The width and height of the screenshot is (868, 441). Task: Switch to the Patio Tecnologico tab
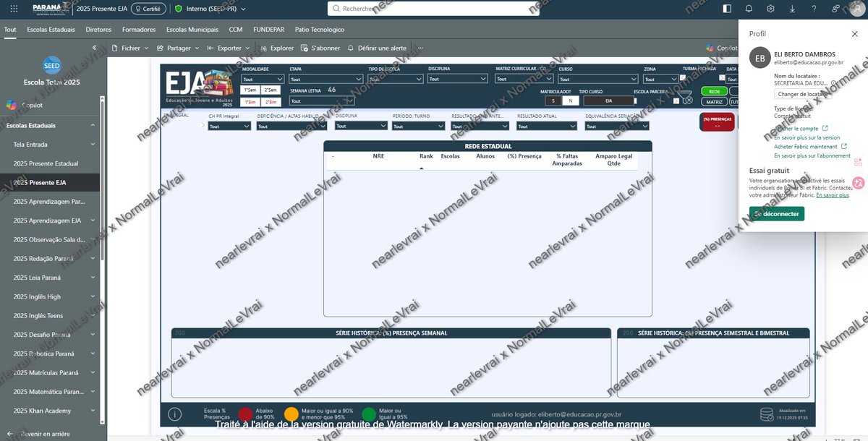[320, 30]
